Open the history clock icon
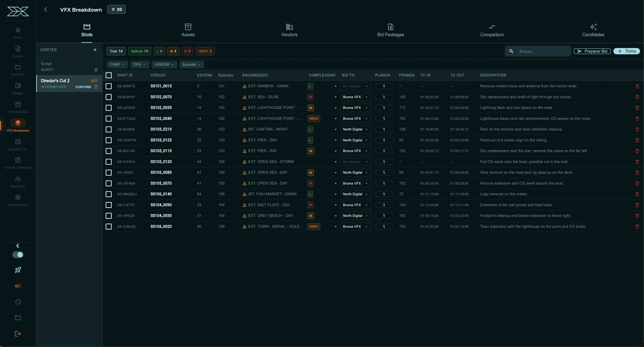The width and height of the screenshot is (644, 347). point(18,302)
